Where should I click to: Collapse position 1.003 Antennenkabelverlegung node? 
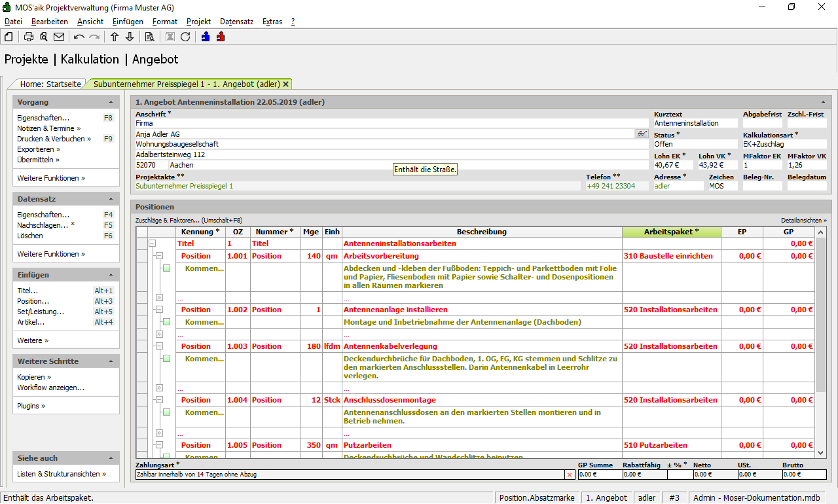tap(159, 346)
